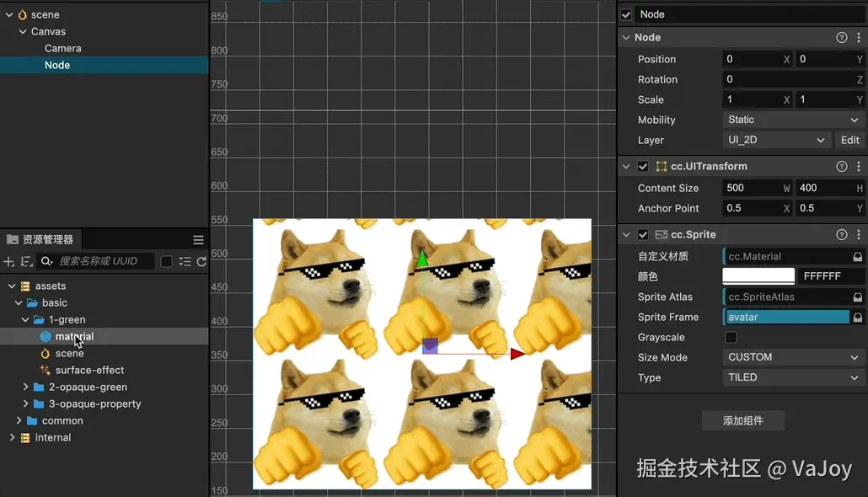868x497 pixels.
Task: Toggle the Node active checkbox at top
Action: pyautogui.click(x=626, y=14)
